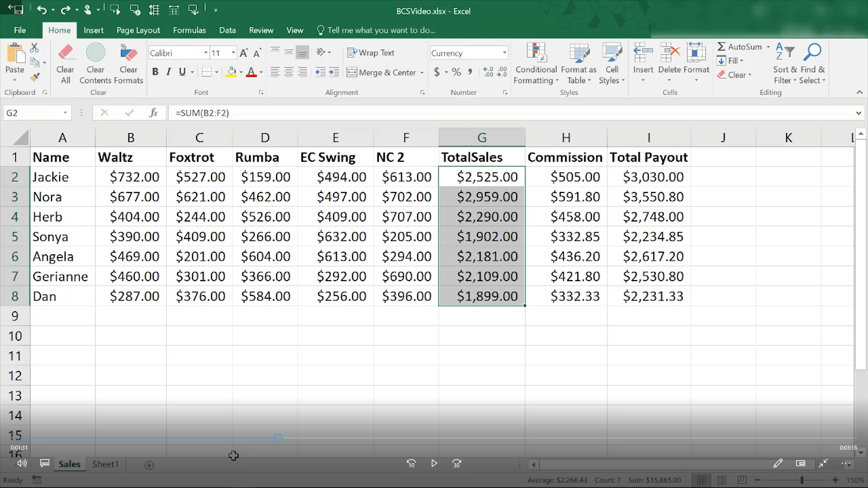Viewport: 868px width, 488px height.
Task: Click the Insert Function fx icon
Action: point(153,113)
